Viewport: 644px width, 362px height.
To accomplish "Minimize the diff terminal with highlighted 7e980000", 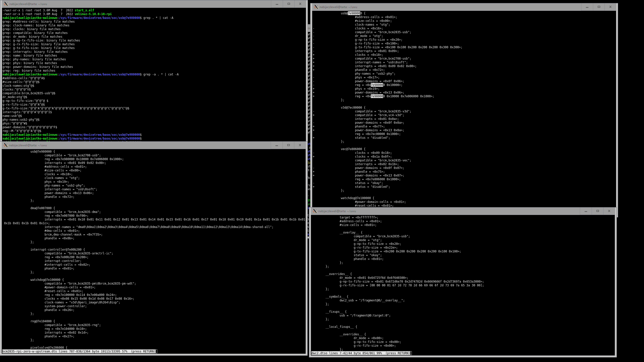I will coord(587,7).
